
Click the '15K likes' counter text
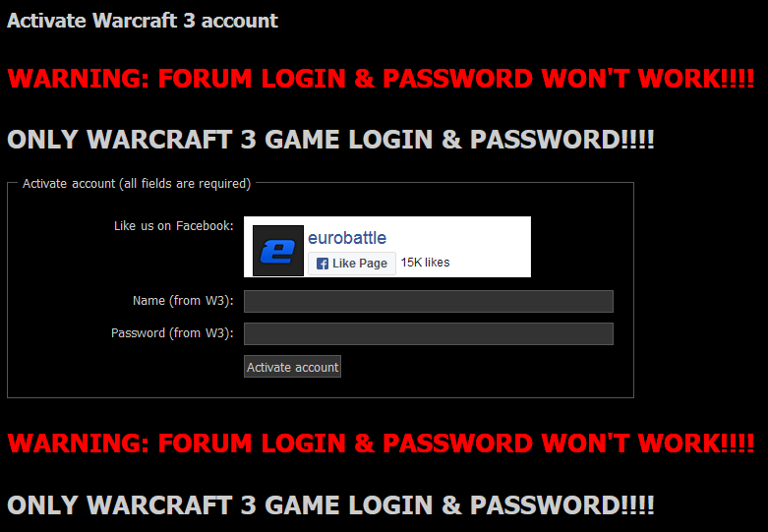tap(425, 263)
